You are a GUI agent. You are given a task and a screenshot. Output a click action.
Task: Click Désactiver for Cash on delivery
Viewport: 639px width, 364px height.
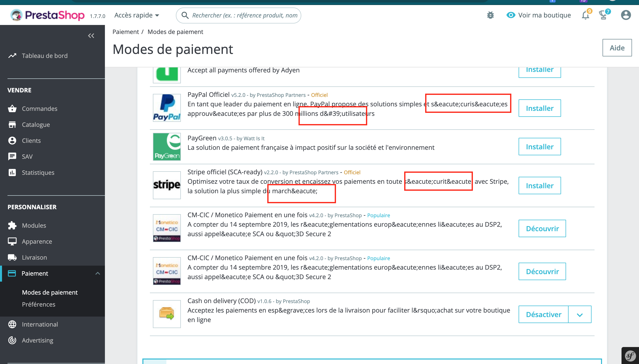[543, 315]
